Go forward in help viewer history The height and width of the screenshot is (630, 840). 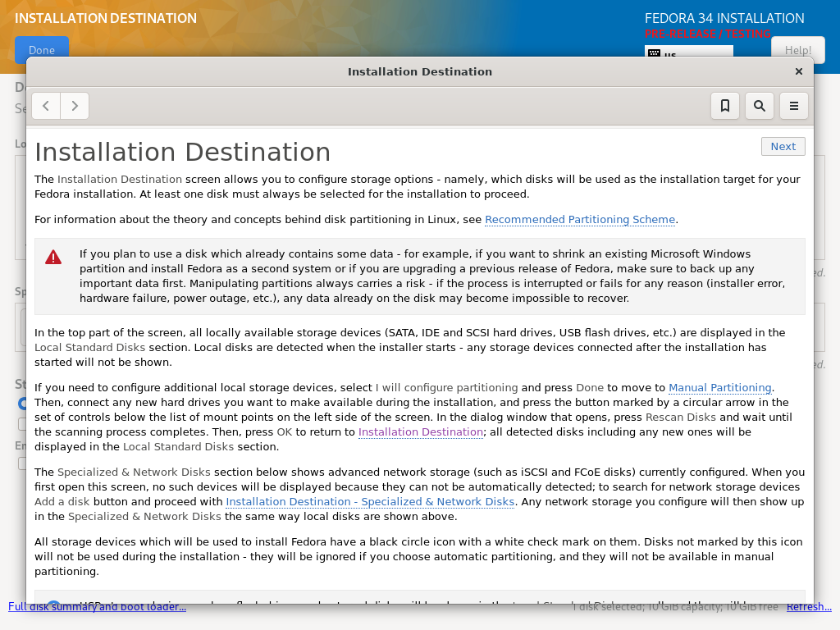pos(75,106)
